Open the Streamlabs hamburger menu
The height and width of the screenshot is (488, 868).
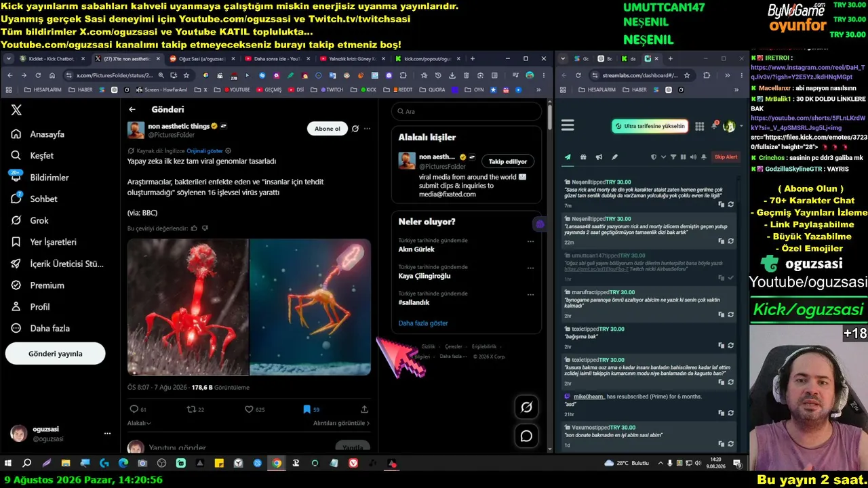tap(568, 125)
